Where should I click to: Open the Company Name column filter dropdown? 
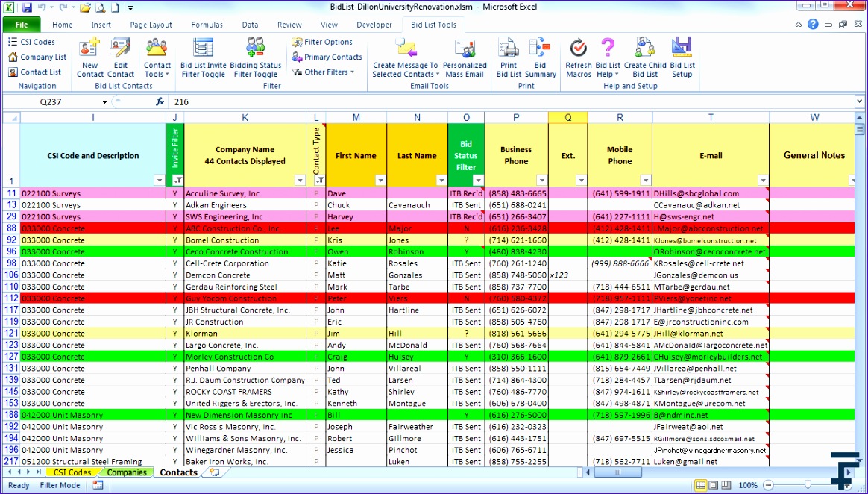pos(299,181)
